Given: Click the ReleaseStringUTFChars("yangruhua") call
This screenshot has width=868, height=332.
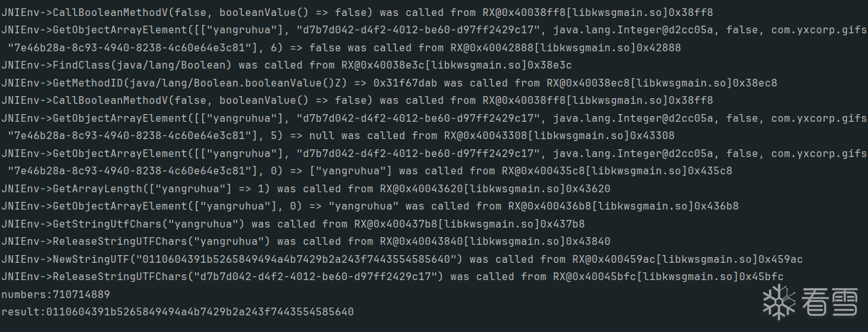Looking at the screenshot, I should pyautogui.click(x=136, y=242).
